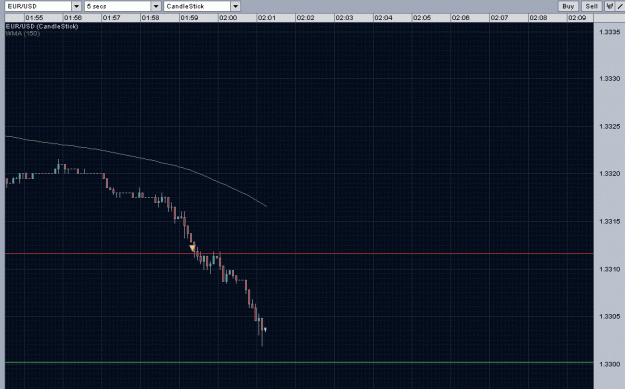Screen dimensions: 625x389
Task: Click the EUR/USD (CandleStick) chart legend
Action: point(42,26)
